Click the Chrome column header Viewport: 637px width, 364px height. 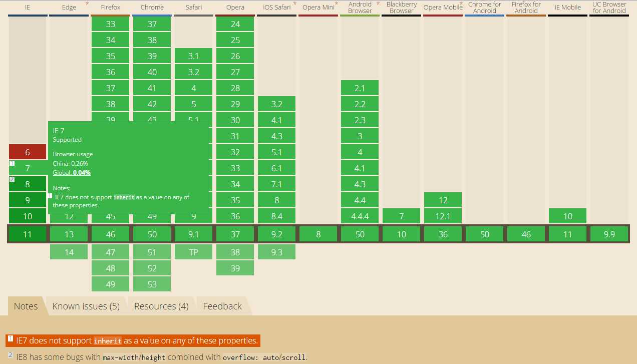coord(152,8)
